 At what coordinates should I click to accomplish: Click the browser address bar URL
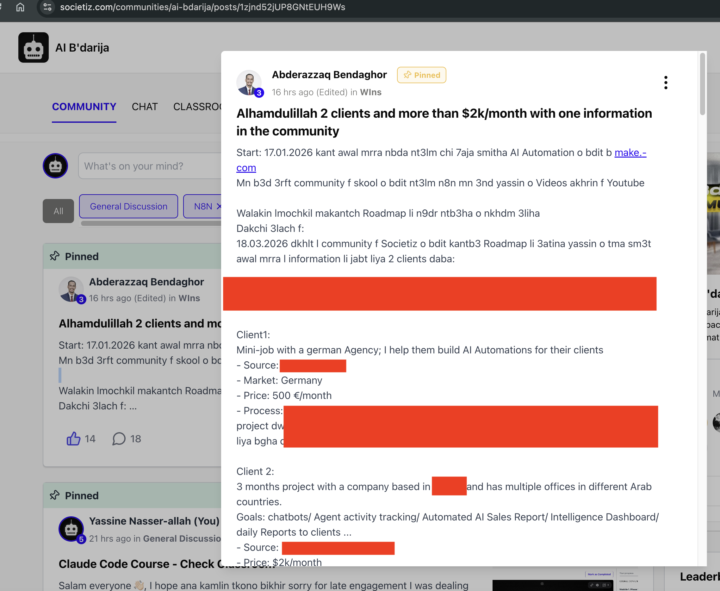click(x=202, y=7)
